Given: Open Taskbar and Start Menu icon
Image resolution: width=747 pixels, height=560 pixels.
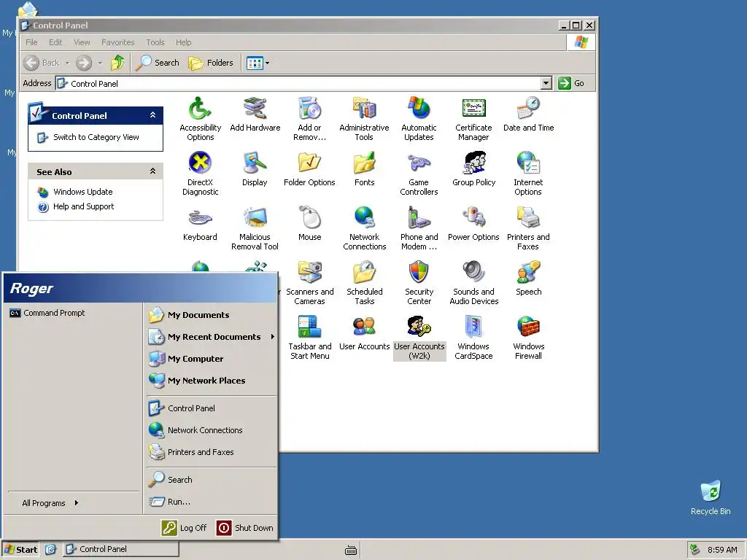Looking at the screenshot, I should (x=309, y=338).
